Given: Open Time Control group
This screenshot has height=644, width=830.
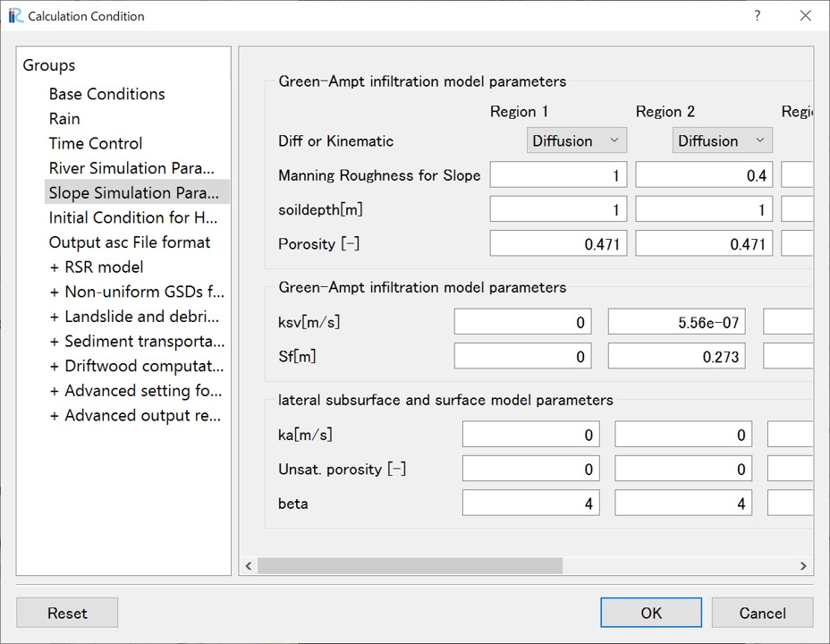Looking at the screenshot, I should 96,143.
